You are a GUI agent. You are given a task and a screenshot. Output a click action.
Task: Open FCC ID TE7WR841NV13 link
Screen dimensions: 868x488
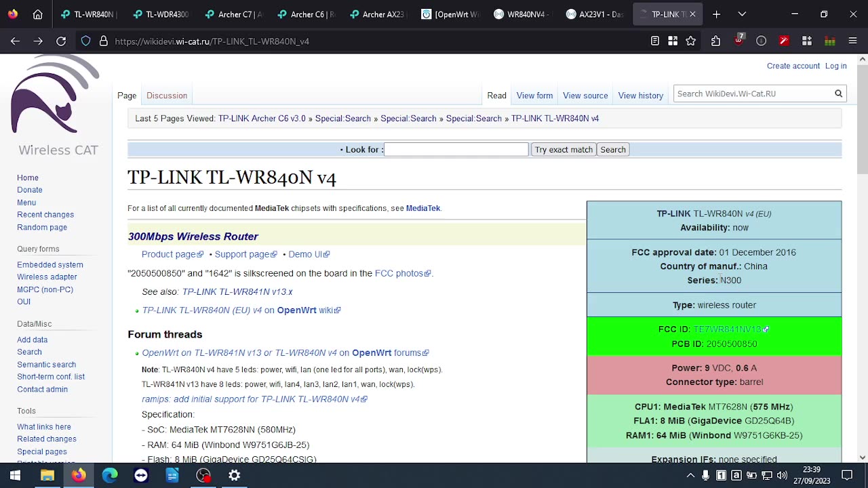pos(731,329)
